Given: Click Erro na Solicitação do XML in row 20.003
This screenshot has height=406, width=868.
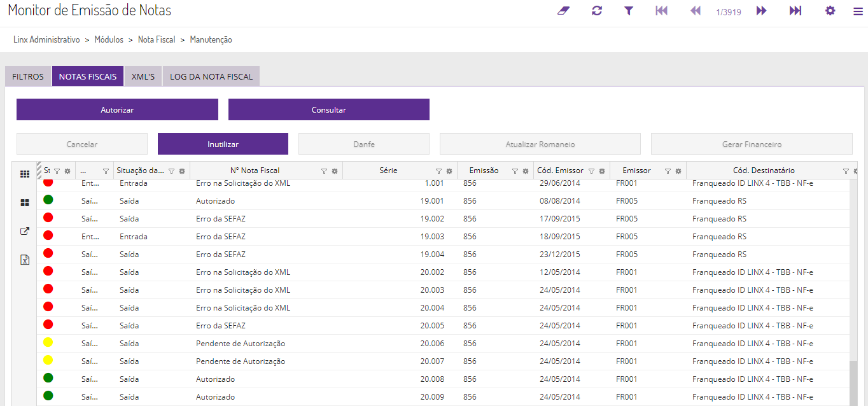Looking at the screenshot, I should 243,290.
